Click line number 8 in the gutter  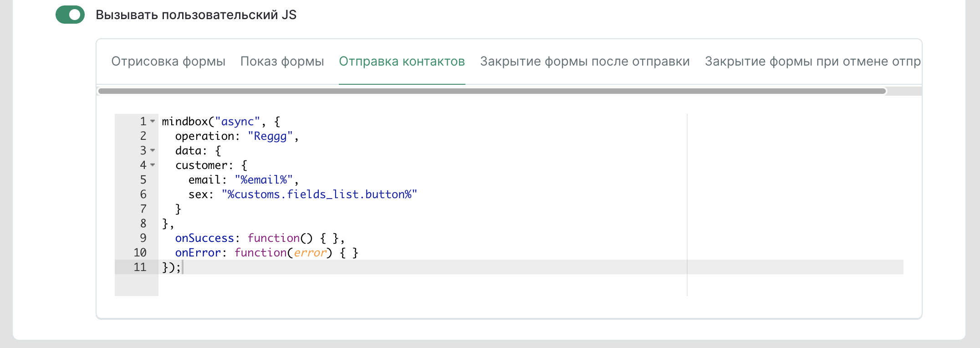pyautogui.click(x=143, y=224)
